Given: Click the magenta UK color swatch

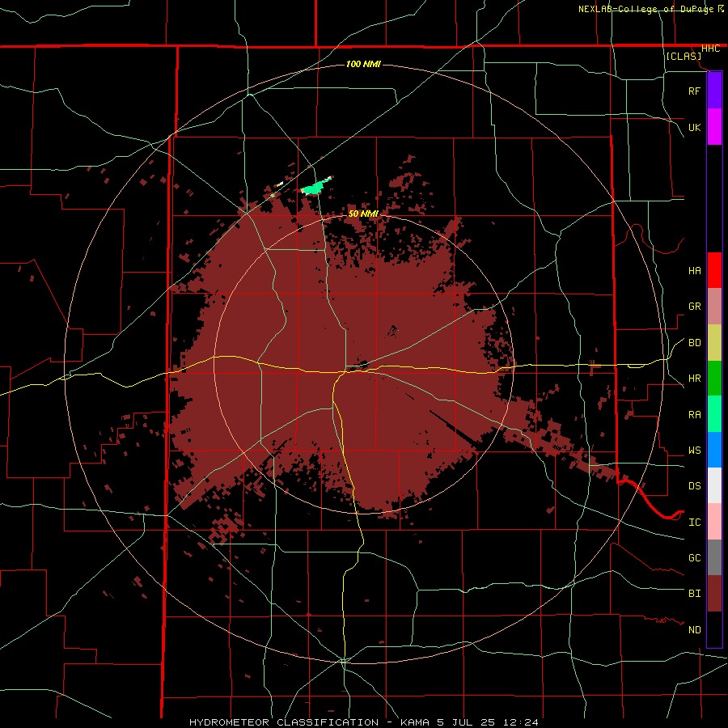Looking at the screenshot, I should pos(714,127).
